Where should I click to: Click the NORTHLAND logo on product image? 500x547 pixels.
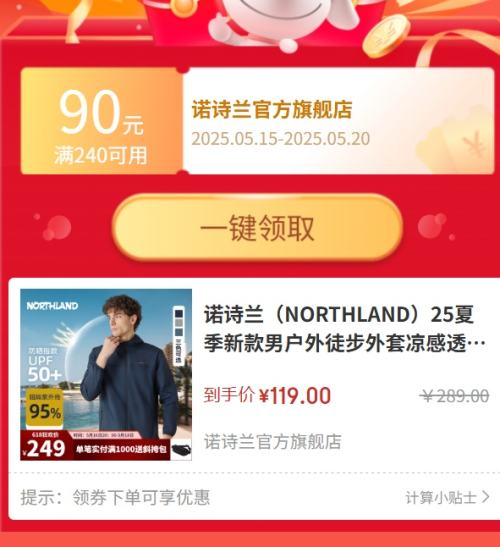52,306
